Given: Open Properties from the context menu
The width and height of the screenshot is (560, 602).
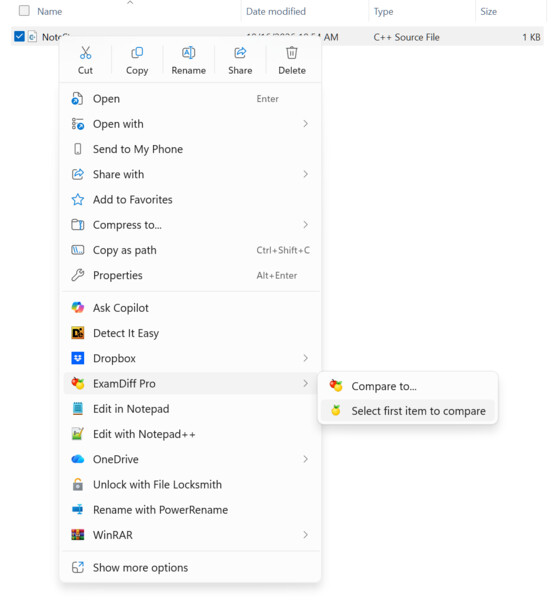Looking at the screenshot, I should click(192, 275).
